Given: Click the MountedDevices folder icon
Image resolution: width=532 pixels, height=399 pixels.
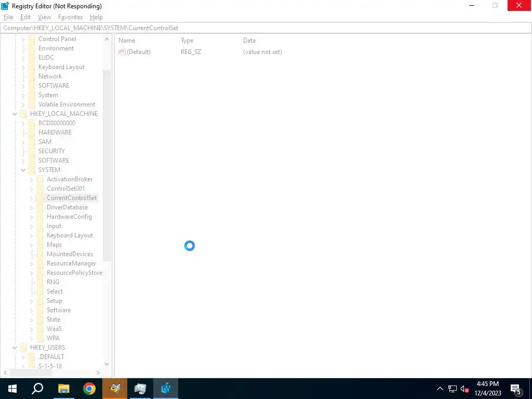Looking at the screenshot, I should click(41, 254).
